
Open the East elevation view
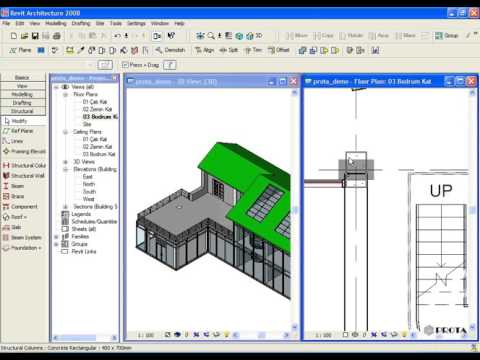tap(87, 177)
